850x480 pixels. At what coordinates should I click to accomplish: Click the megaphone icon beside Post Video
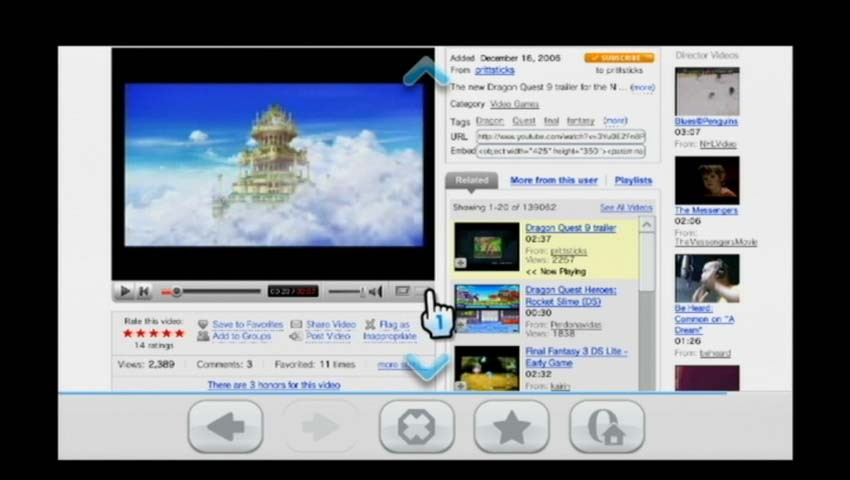[296, 336]
